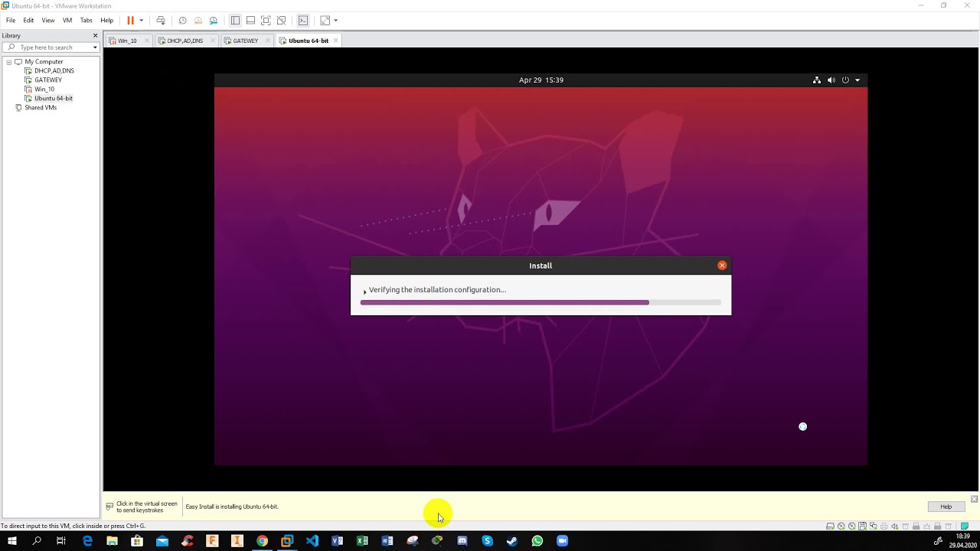Screen dimensions: 980x551
Task: Open Google Chrome from the taskbar
Action: [262, 541]
